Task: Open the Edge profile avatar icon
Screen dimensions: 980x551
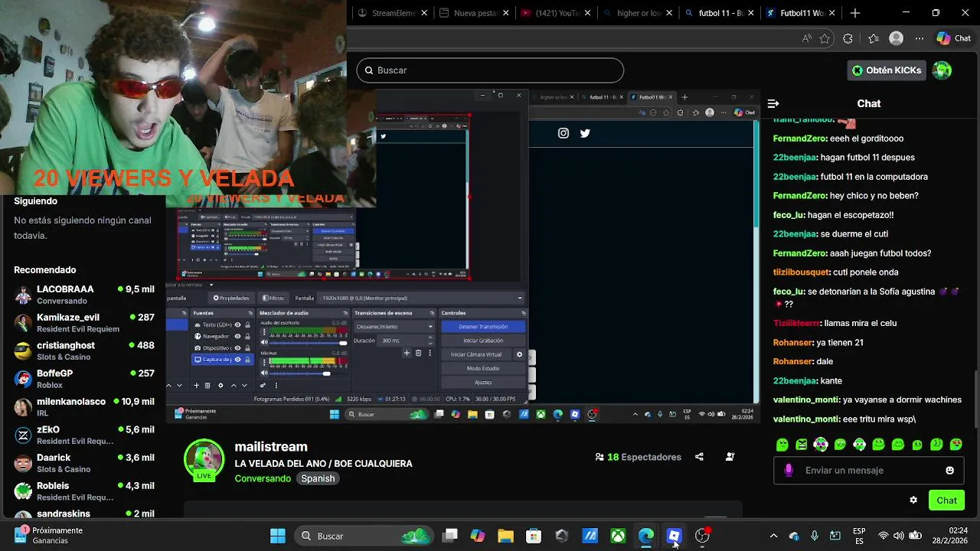Action: click(x=896, y=38)
